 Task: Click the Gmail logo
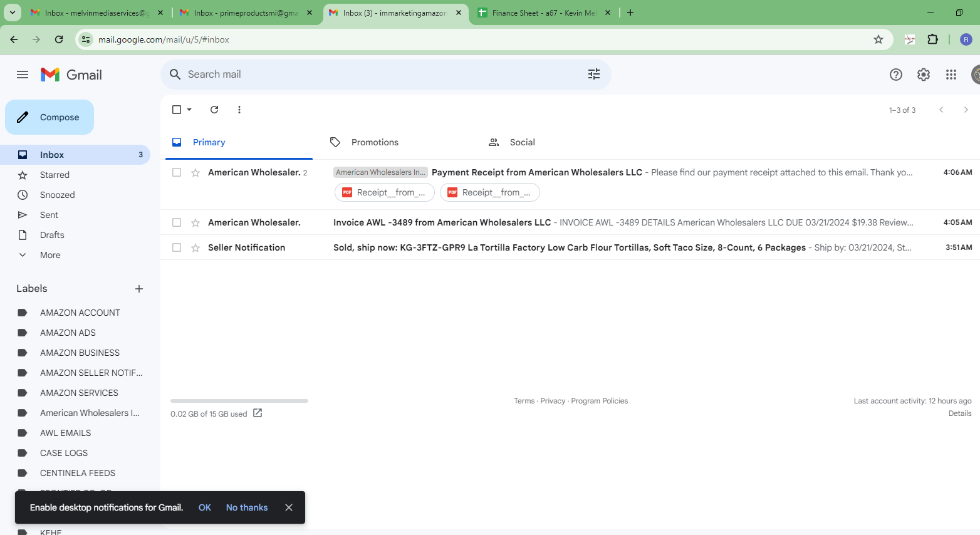click(x=71, y=75)
